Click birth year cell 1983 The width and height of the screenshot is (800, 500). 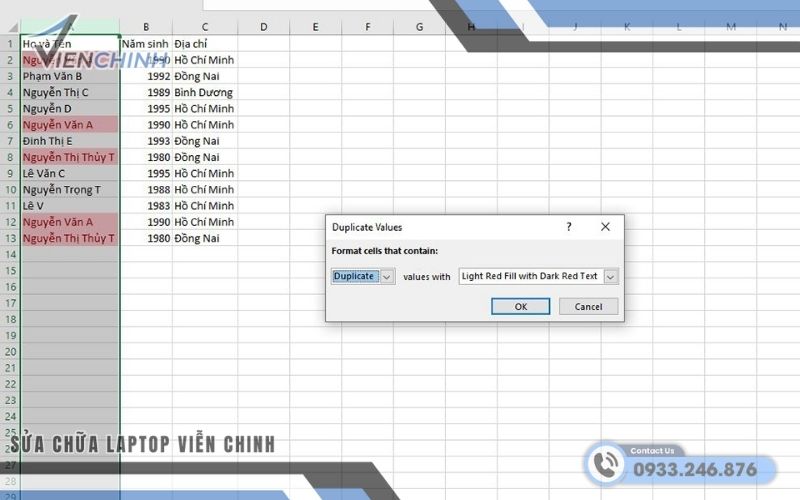tap(146, 206)
